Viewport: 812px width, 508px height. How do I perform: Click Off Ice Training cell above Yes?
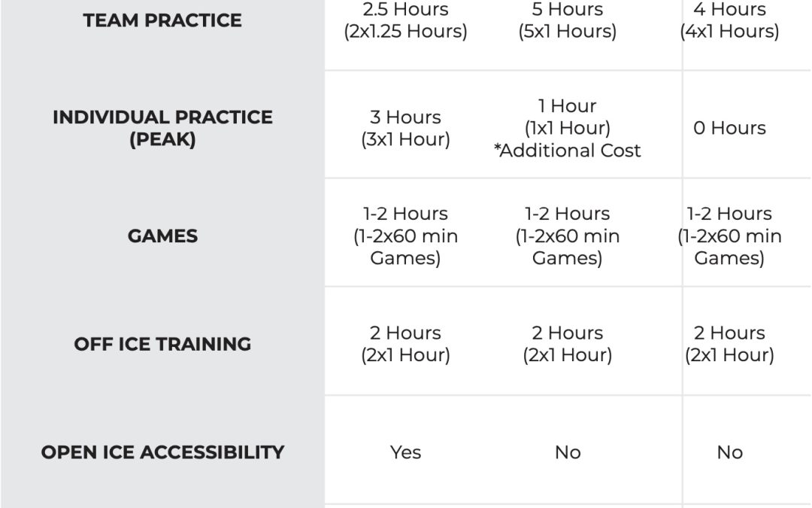pyautogui.click(x=405, y=344)
